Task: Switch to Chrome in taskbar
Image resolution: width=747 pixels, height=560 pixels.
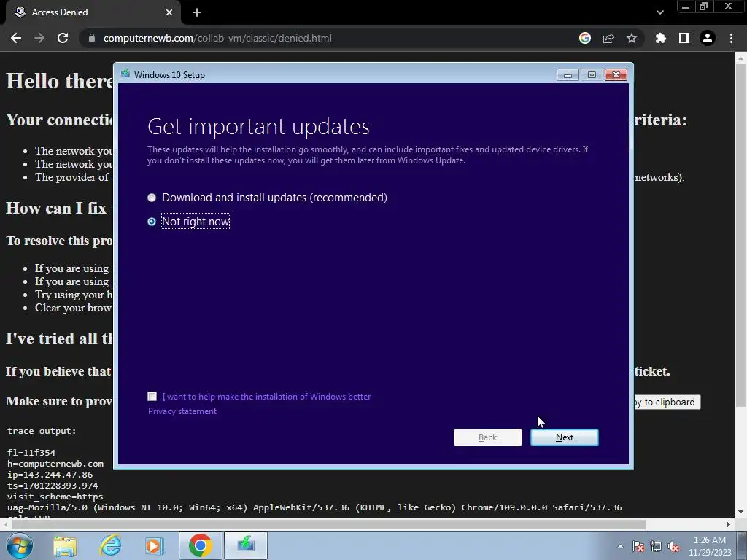Action: pos(200,545)
